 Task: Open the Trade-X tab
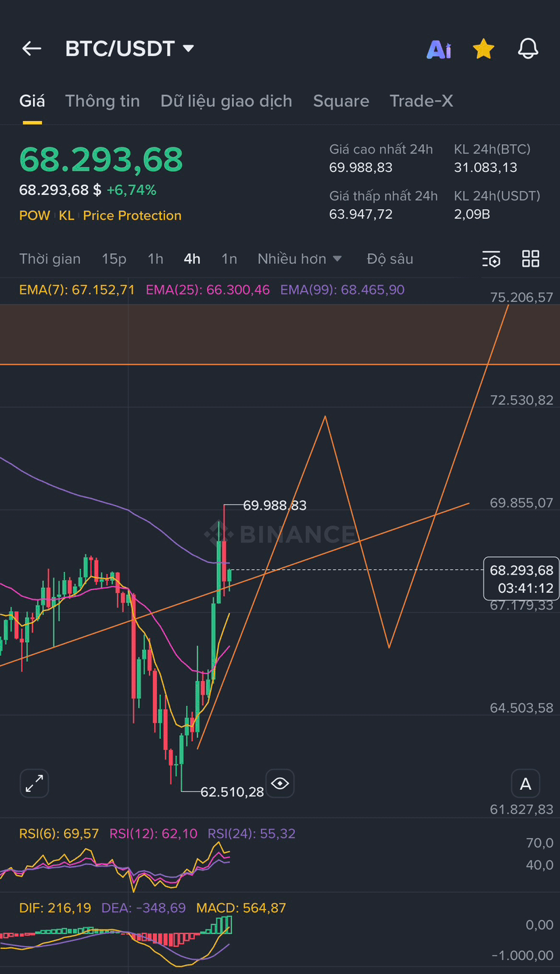[x=421, y=101]
